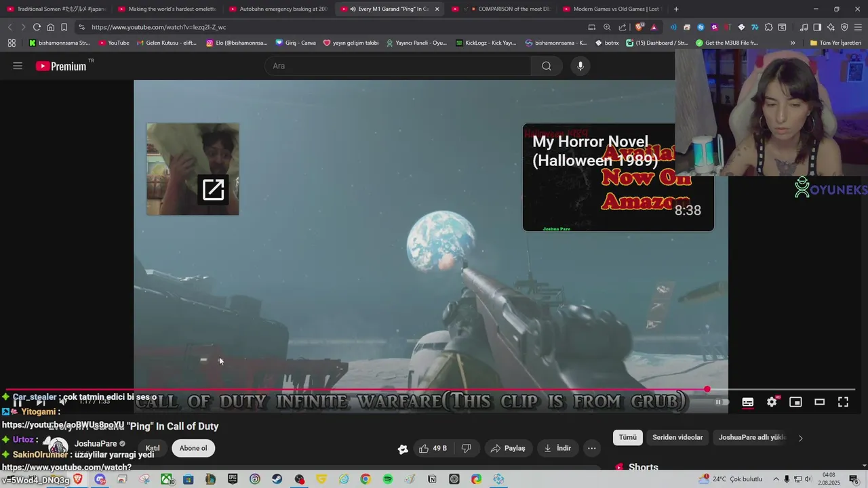The width and height of the screenshot is (868, 488).
Task: Switch to 'Traditional Somen' browser tab
Action: (56, 9)
